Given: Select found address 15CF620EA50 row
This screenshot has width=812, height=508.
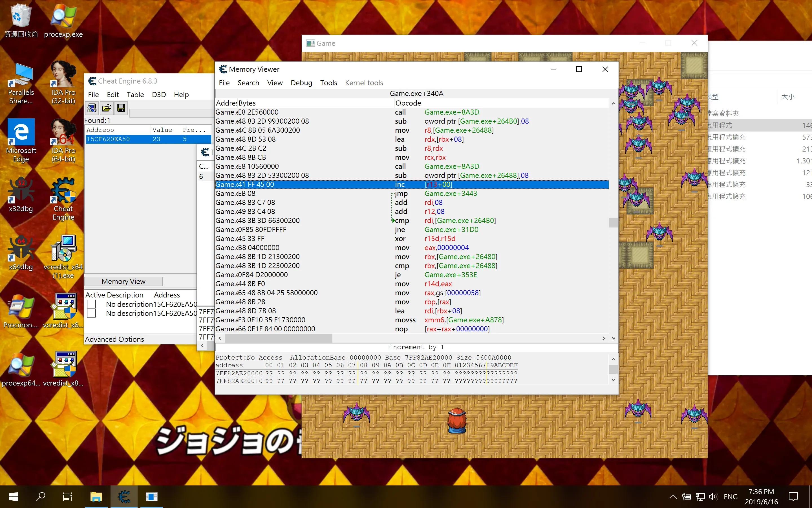Looking at the screenshot, I should click(x=148, y=139).
